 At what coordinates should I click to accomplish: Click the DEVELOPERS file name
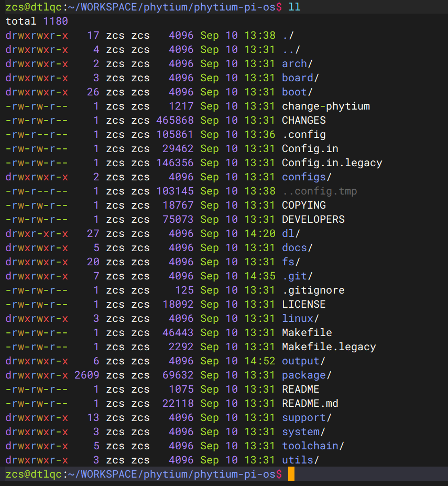(x=313, y=219)
